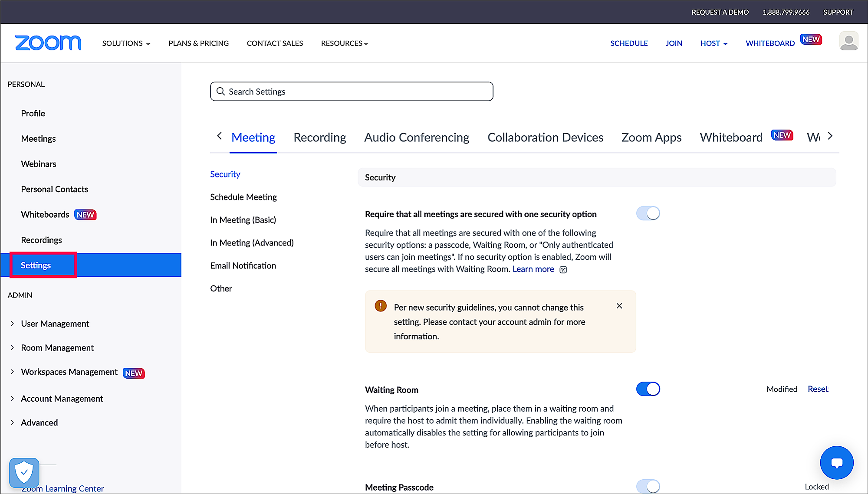Open the chat help bubble
Viewport: 868px width, 494px height.
point(836,462)
